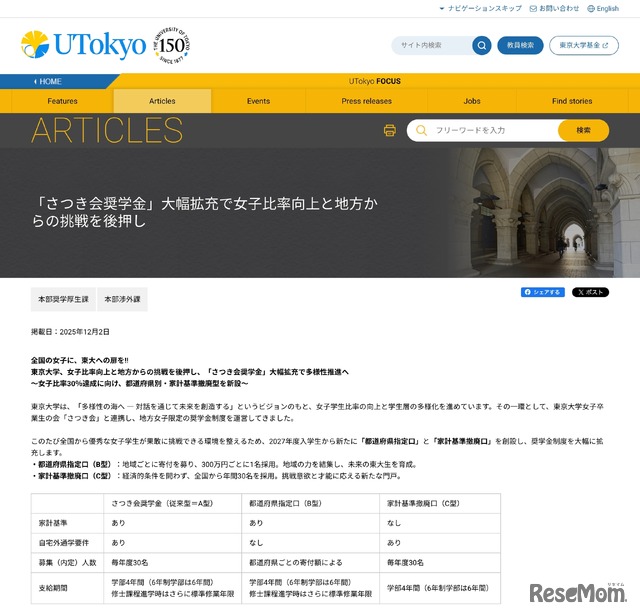Open the Articles tab

tap(162, 101)
